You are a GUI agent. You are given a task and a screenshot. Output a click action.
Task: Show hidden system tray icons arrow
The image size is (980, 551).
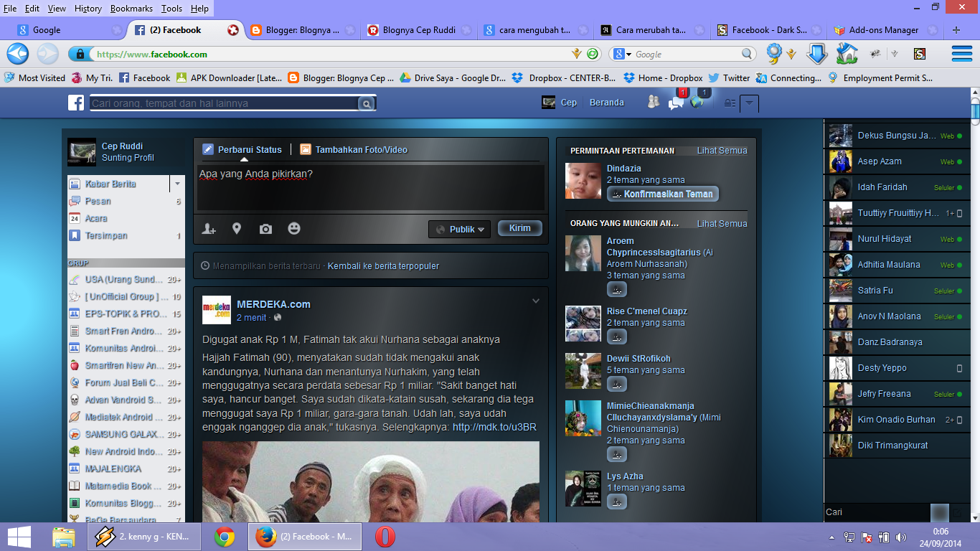coord(831,537)
